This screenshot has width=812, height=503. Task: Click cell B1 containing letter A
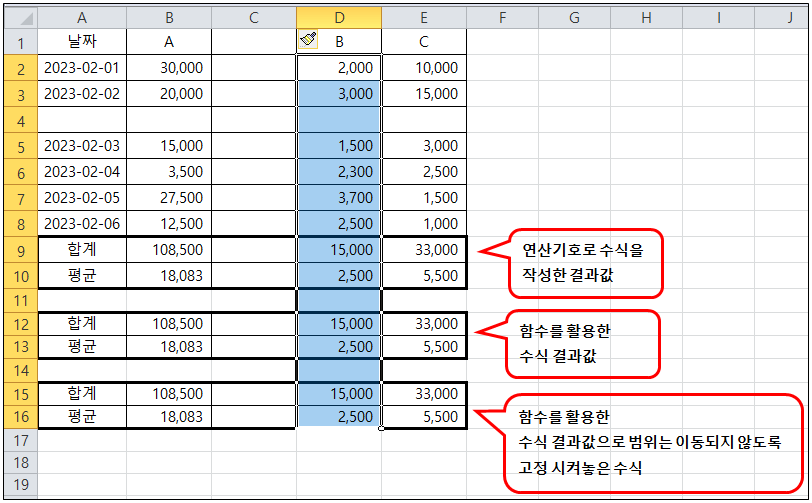pyautogui.click(x=169, y=41)
